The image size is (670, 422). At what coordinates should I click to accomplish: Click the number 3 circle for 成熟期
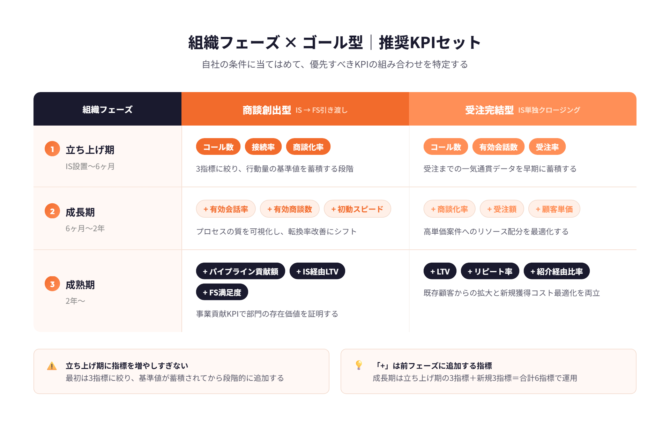coord(52,284)
